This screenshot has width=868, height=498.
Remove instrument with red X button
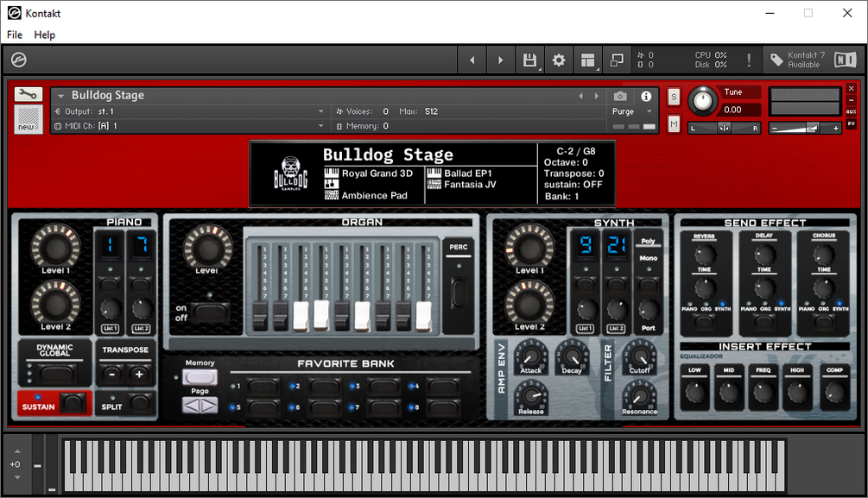852,89
